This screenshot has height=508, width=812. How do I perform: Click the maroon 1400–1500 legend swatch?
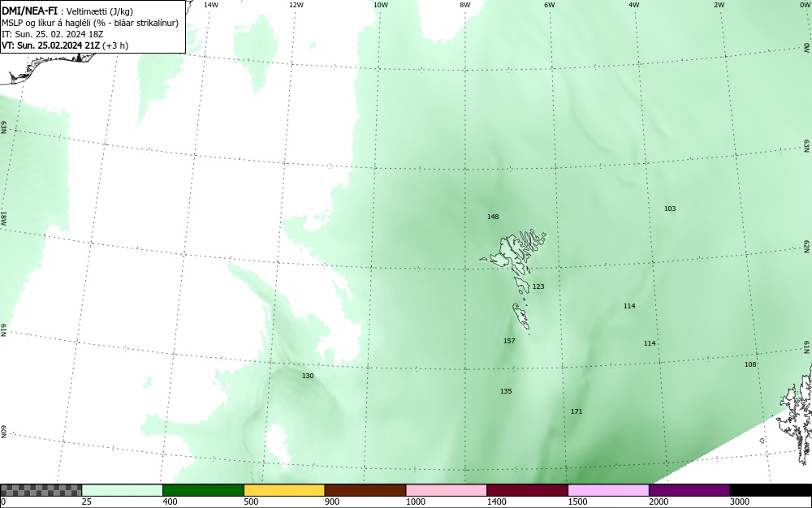527,490
